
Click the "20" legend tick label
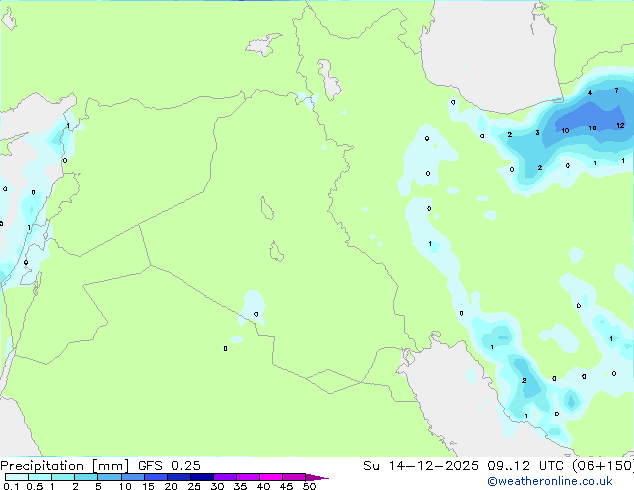click(171, 486)
